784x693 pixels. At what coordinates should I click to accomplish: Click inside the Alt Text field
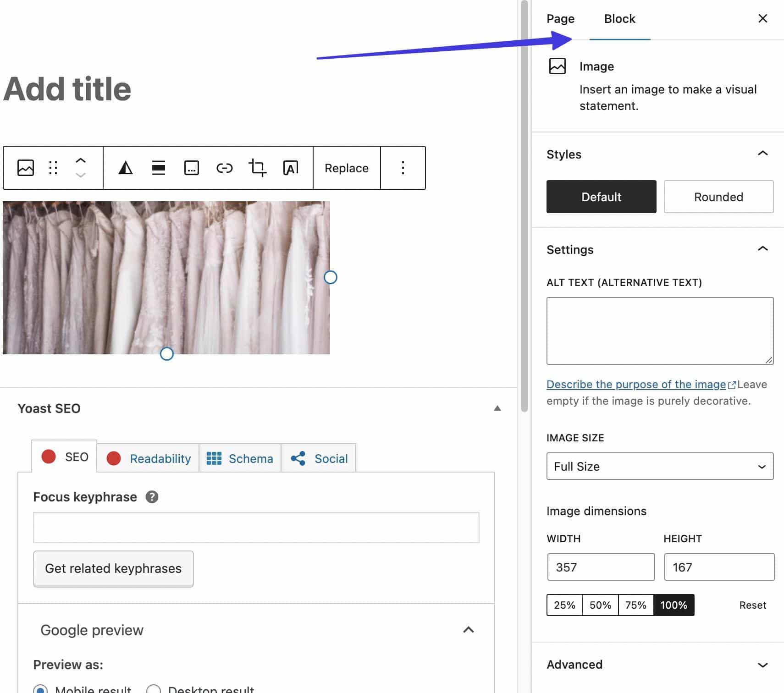(659, 330)
